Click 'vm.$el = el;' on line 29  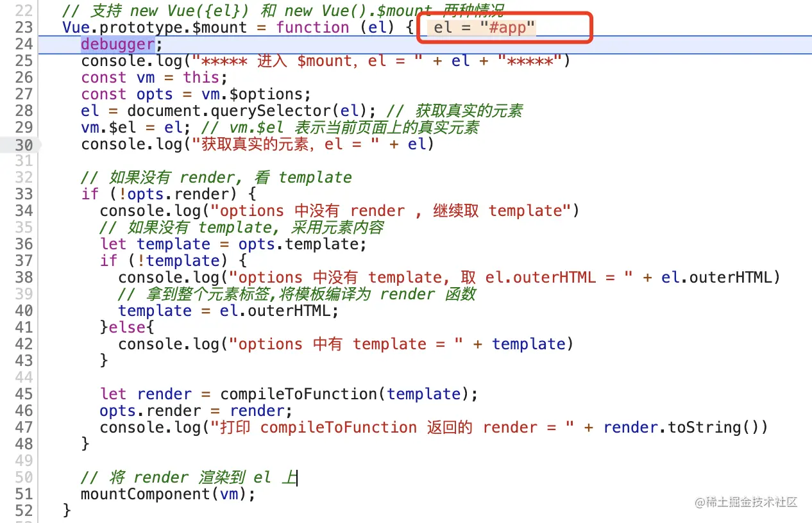pos(136,128)
